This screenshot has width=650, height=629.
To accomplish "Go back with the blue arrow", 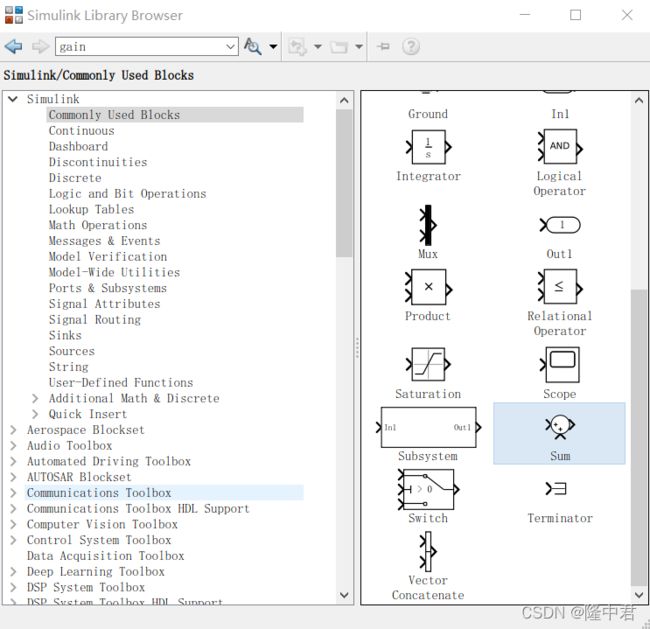I will 14,46.
